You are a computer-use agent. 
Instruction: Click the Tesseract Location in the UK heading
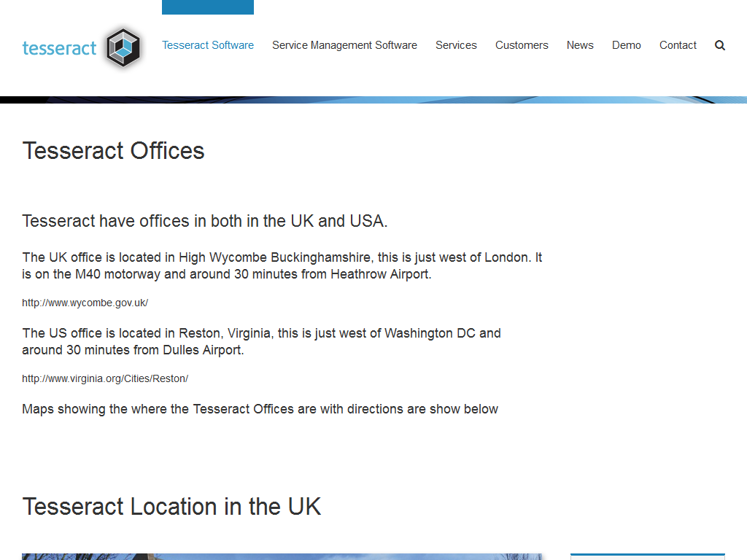171,507
